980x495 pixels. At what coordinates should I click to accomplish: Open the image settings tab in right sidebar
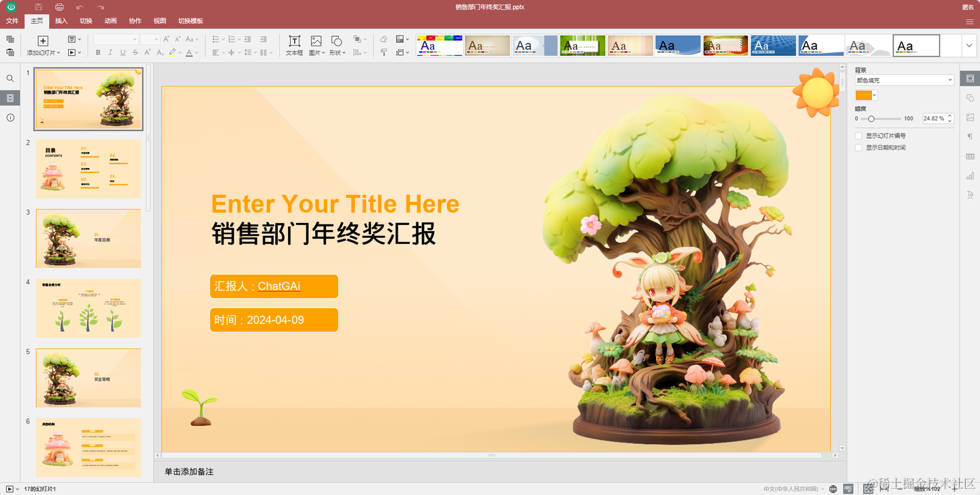pyautogui.click(x=970, y=118)
